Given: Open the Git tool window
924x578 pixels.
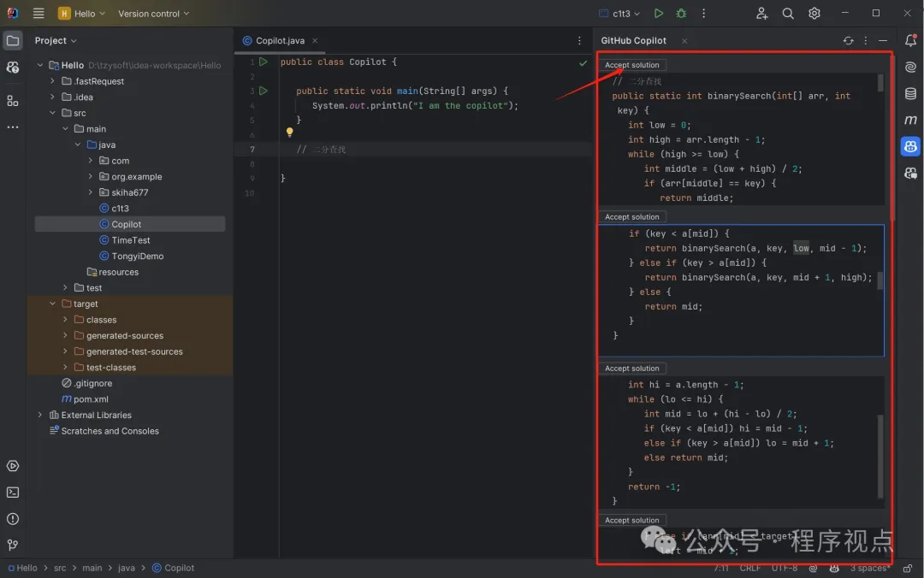Looking at the screenshot, I should point(12,545).
